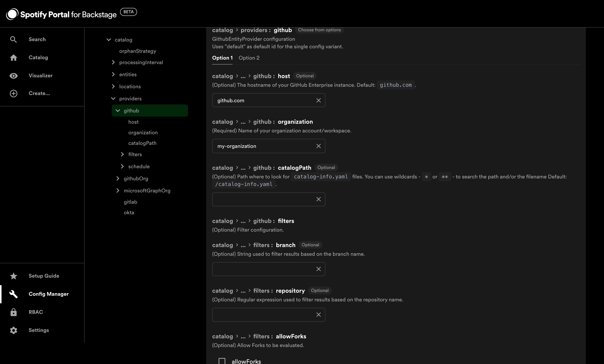Click the empty branch filter input
Image resolution: width=604 pixels, height=364 pixels.
(x=269, y=269)
